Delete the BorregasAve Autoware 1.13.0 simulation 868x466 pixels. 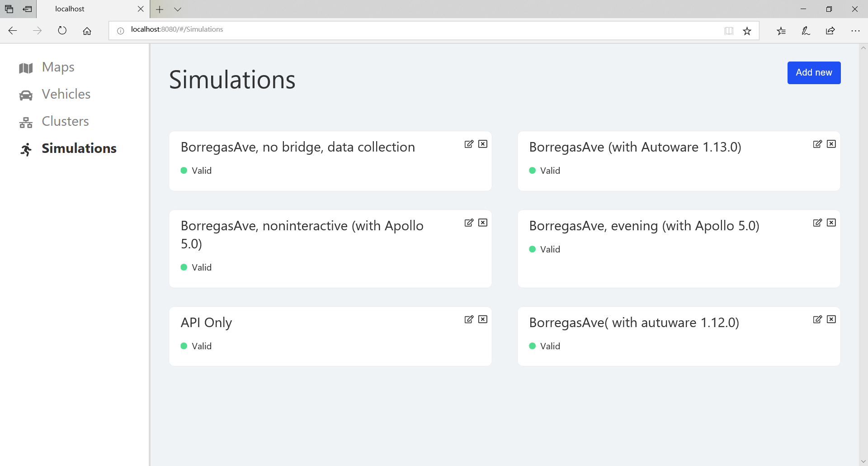(x=831, y=144)
